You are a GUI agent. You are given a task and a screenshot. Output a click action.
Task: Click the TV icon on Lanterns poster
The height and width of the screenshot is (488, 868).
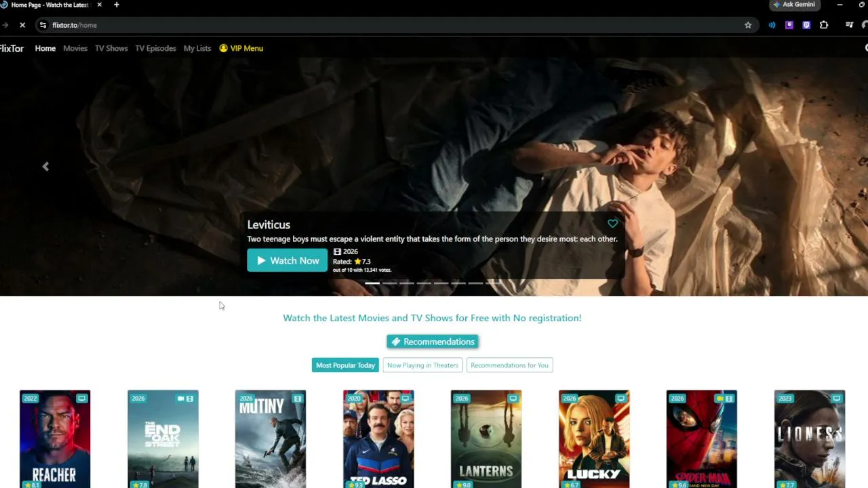513,399
